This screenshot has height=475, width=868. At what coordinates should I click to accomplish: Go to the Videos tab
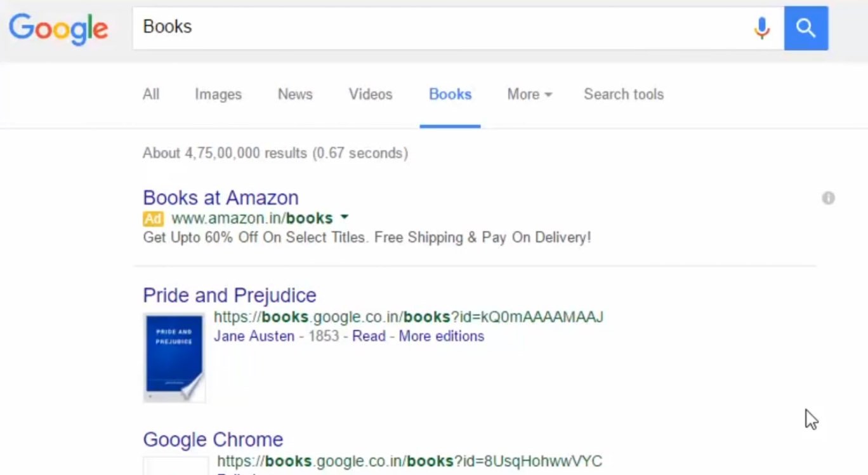click(371, 95)
